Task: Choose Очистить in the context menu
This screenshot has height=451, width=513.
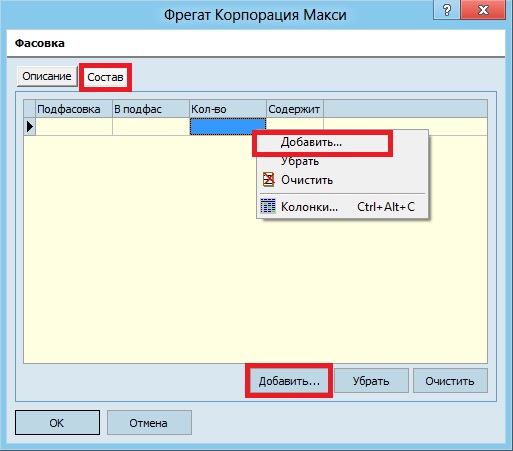Action: coord(342,180)
